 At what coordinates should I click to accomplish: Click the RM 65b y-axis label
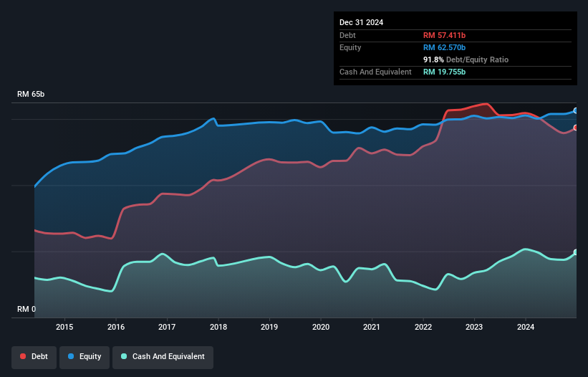pyautogui.click(x=31, y=94)
